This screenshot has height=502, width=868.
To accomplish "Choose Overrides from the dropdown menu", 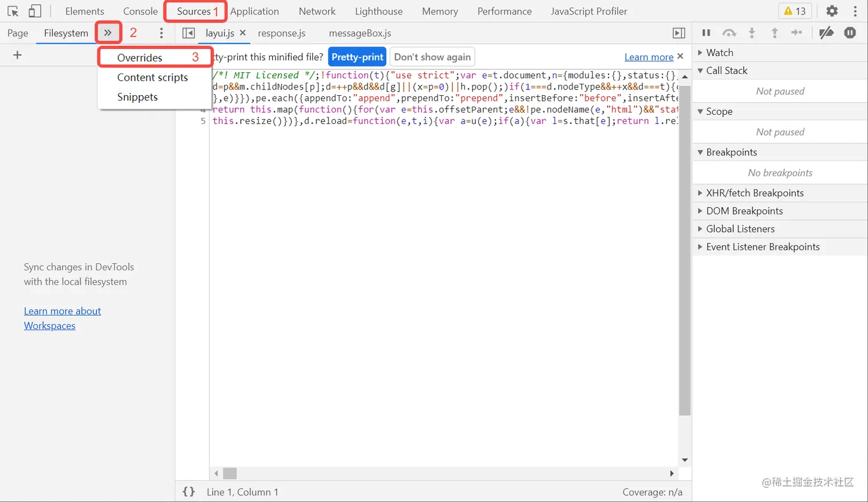I will pos(155,57).
